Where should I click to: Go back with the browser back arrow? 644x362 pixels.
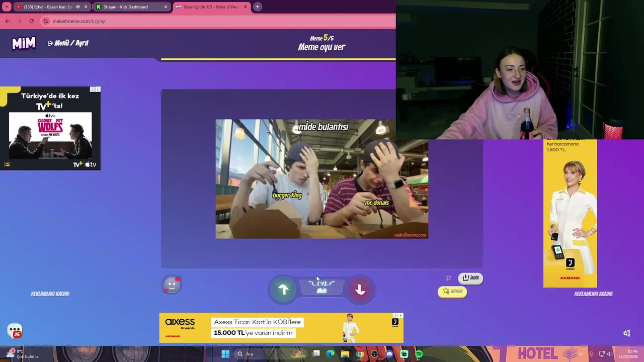(7, 21)
